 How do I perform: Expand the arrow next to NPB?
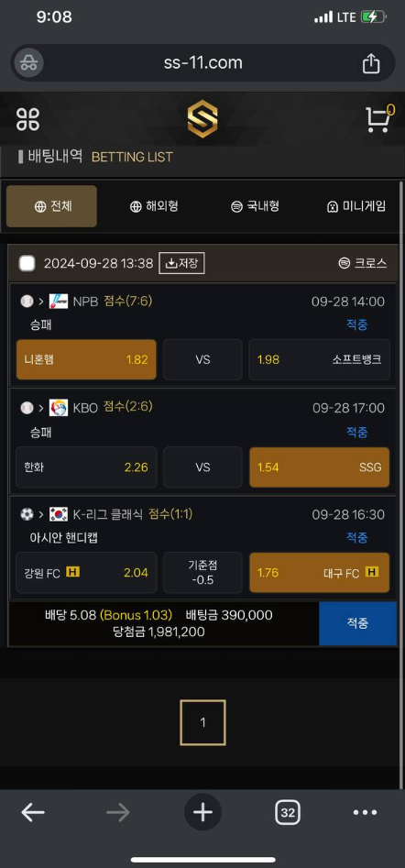tap(41, 302)
